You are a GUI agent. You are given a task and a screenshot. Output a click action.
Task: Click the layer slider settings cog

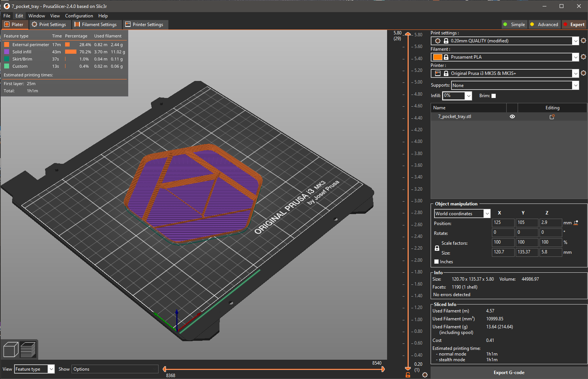(425, 375)
